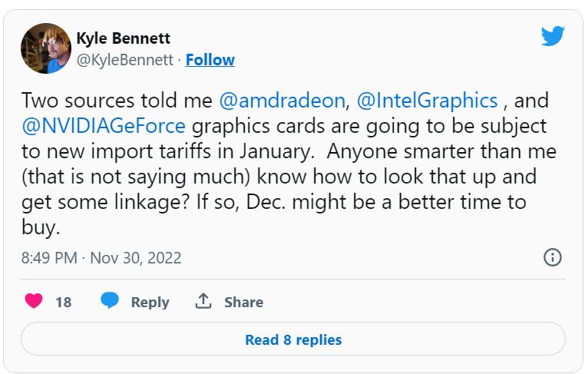Open the tweet timestamp Nov 30, 2022
Screen dimensions: 588x374
pyautogui.click(x=136, y=258)
